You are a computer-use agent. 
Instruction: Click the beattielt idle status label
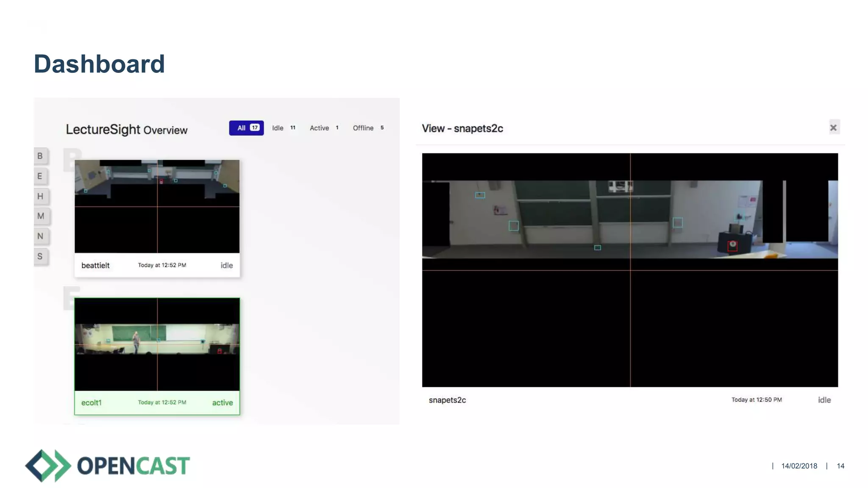point(227,266)
